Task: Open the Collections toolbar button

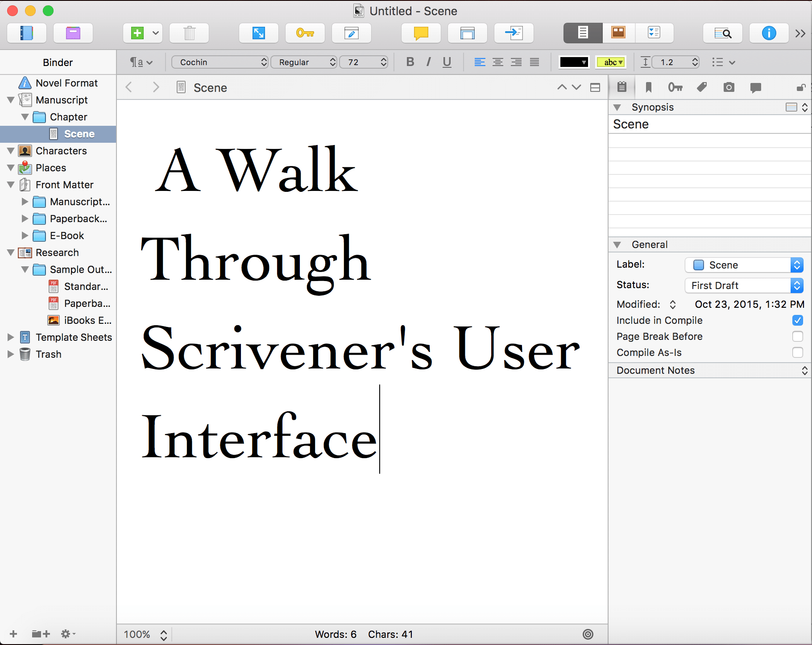Action: click(73, 33)
